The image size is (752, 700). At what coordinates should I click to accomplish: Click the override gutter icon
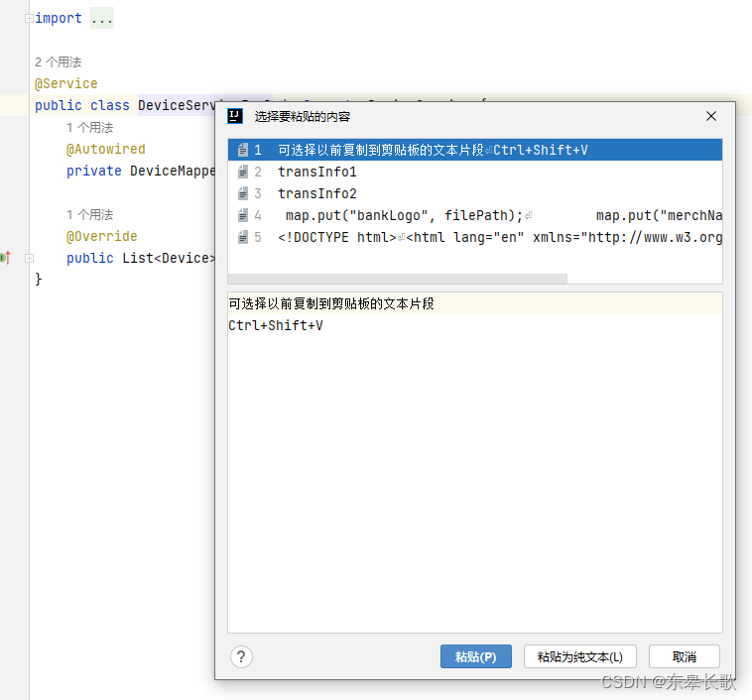(x=5, y=258)
